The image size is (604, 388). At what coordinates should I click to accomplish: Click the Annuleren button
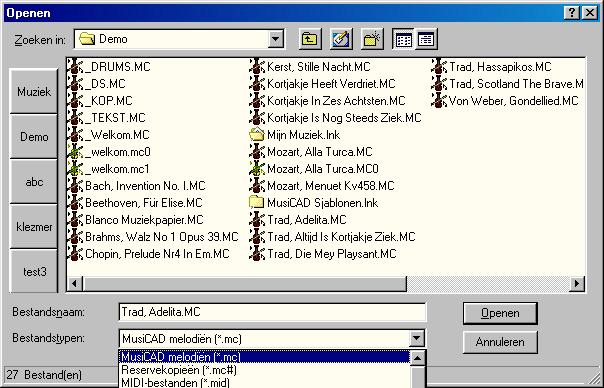(x=500, y=342)
